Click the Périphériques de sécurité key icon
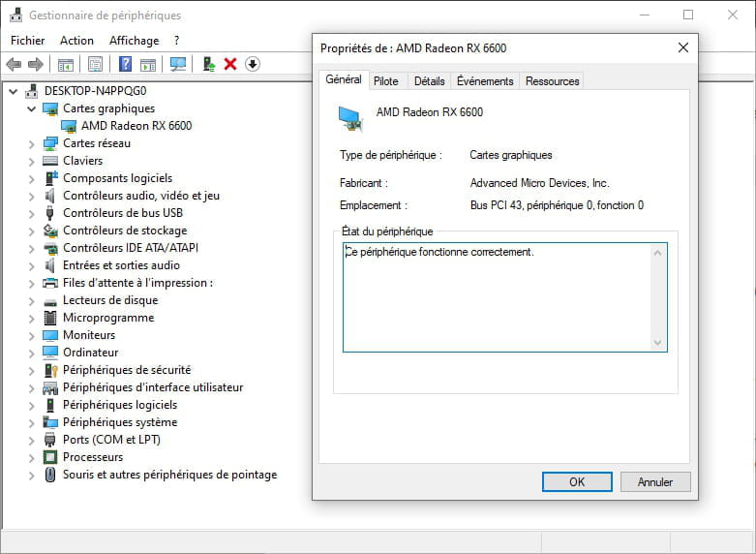This screenshot has width=756, height=554. tap(50, 370)
